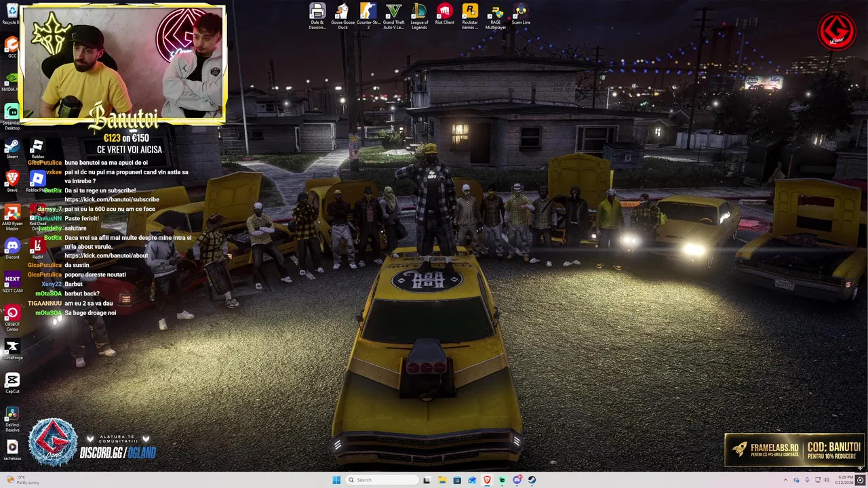Open NZXT CAM desktop shortcut
This screenshot has height=488, width=868.
(x=12, y=282)
